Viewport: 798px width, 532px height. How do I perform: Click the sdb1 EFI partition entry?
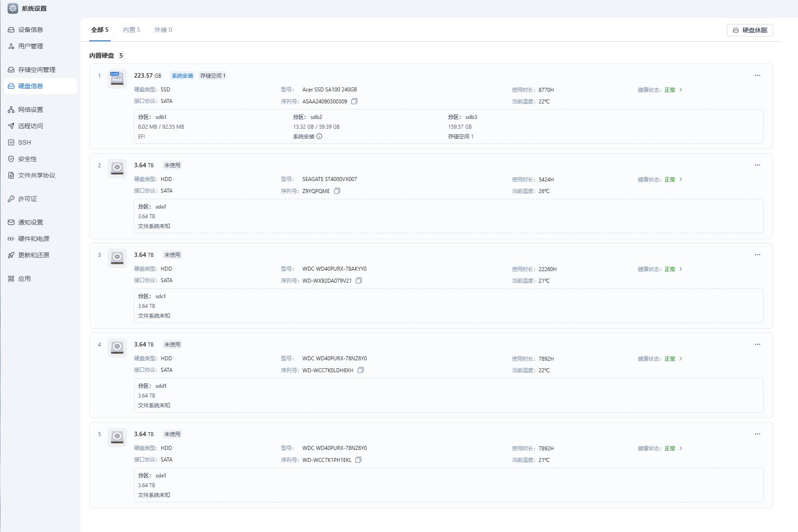(161, 126)
